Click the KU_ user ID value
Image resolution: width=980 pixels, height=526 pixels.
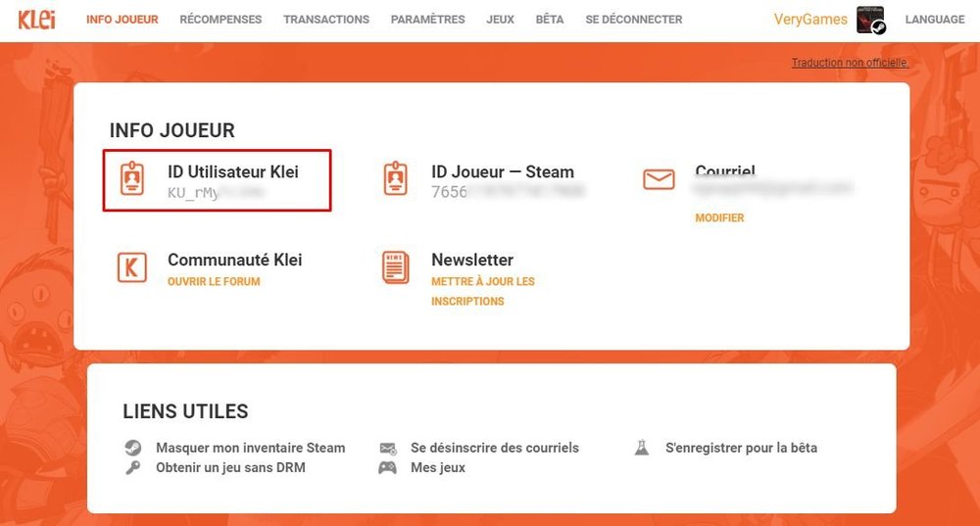pos(216,192)
